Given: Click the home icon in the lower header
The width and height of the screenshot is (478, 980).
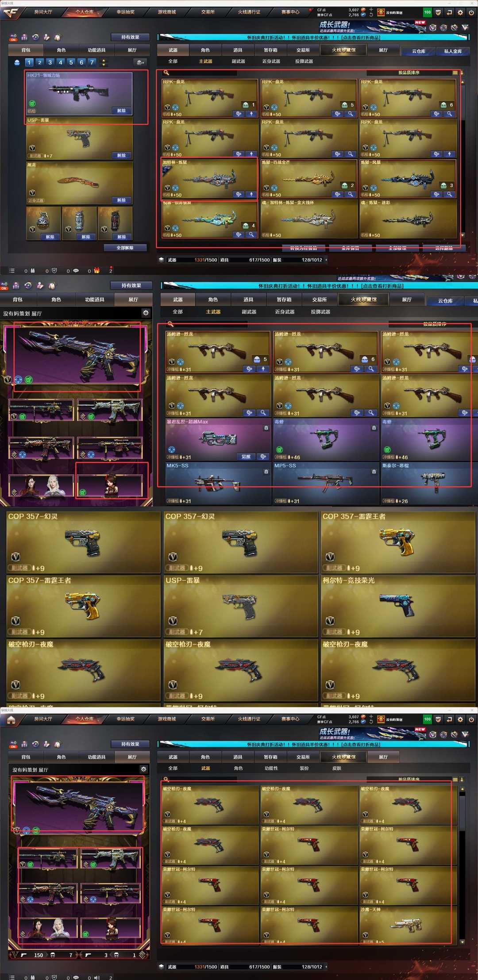Looking at the screenshot, I should 11,719.
